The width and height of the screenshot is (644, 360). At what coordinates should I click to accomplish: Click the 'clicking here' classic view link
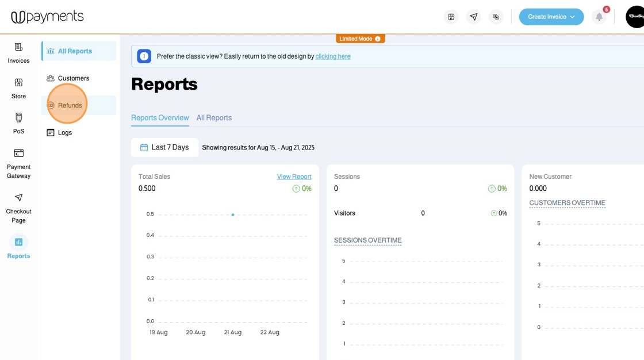pos(333,56)
